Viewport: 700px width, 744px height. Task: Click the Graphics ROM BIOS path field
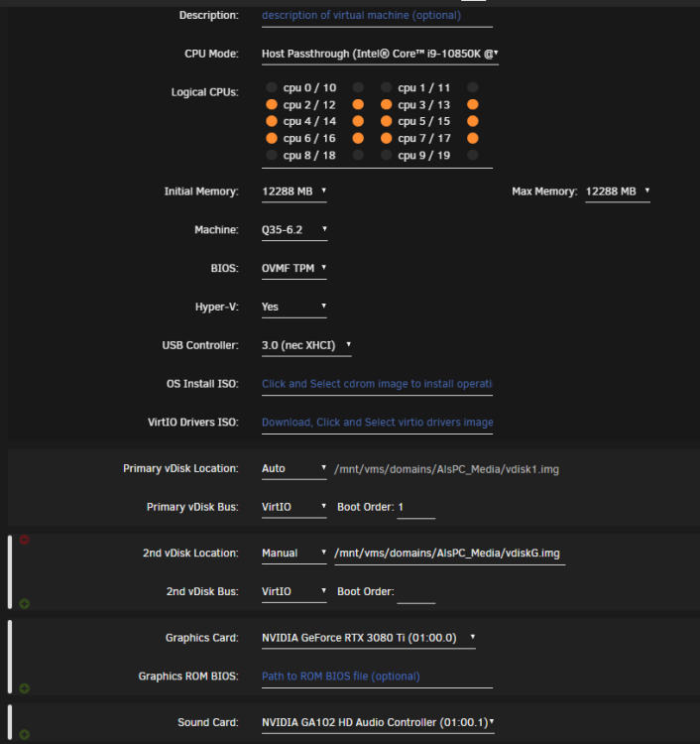coord(377,677)
